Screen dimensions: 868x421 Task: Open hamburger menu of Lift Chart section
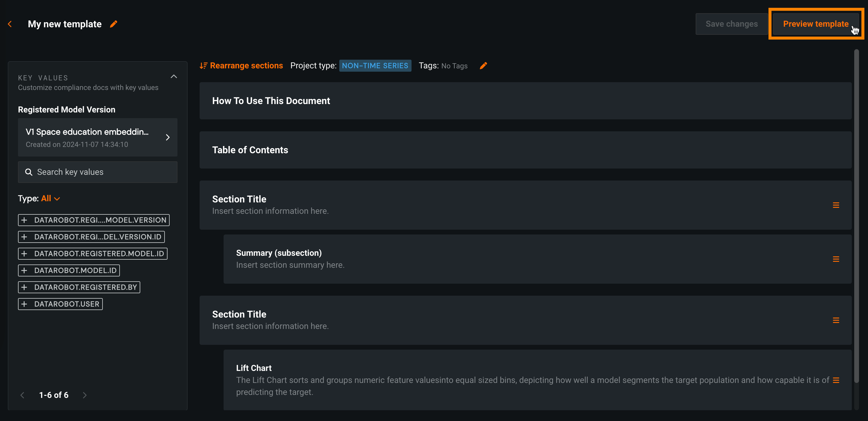coord(836,380)
